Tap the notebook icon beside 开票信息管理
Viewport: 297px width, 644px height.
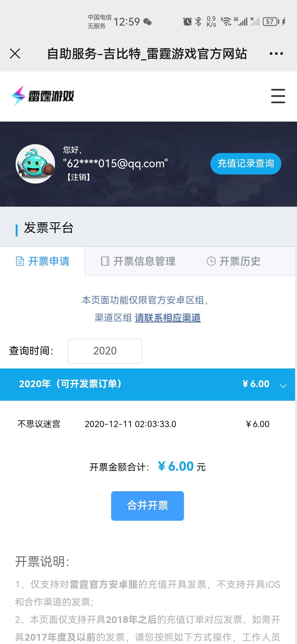pos(105,261)
